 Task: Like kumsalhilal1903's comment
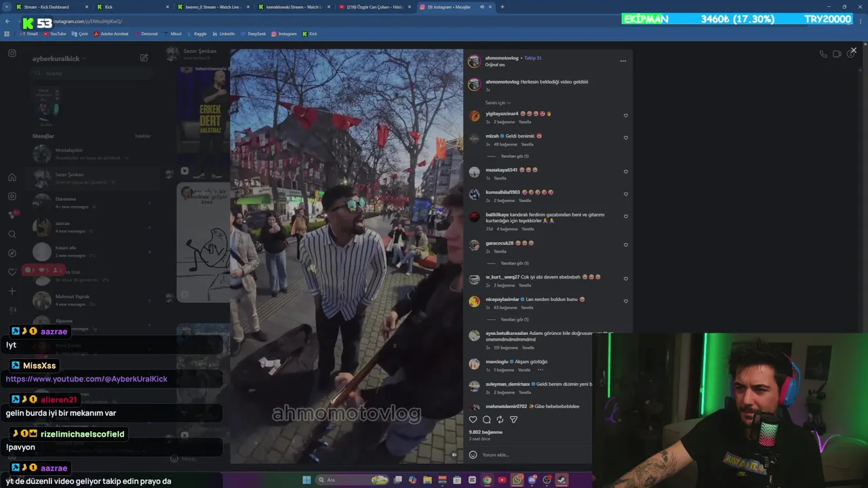point(625,195)
